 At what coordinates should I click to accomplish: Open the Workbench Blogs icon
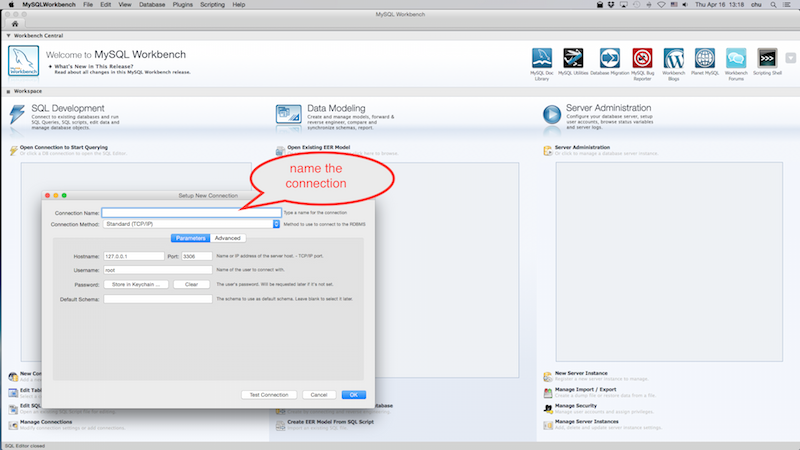673,57
